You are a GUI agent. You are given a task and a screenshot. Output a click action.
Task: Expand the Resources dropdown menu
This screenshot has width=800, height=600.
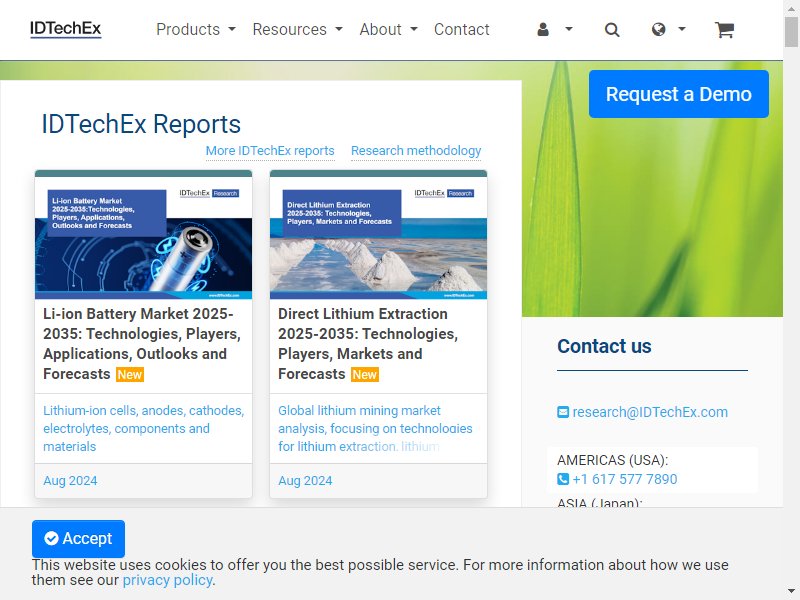point(297,30)
